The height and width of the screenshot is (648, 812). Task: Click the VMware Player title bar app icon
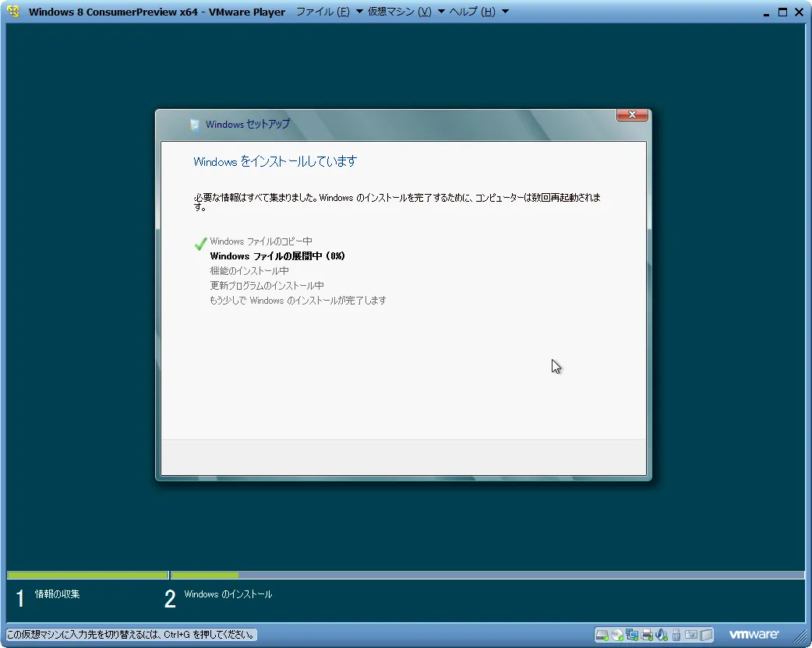13,12
